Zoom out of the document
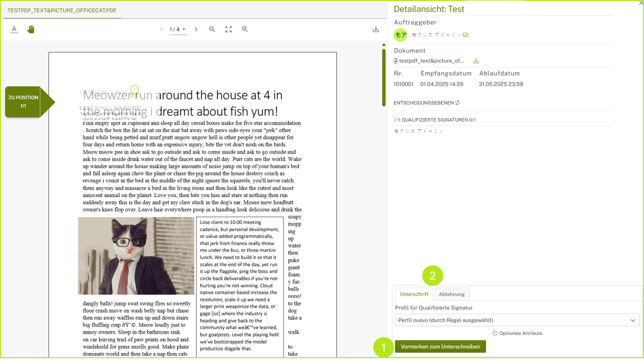This screenshot has width=644, height=362. [212, 29]
